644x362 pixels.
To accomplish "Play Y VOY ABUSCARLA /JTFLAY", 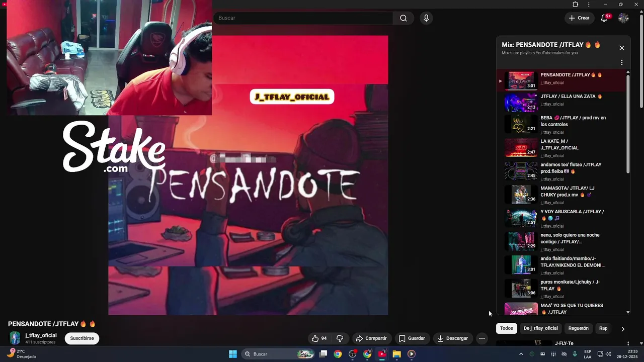I will pos(562,219).
